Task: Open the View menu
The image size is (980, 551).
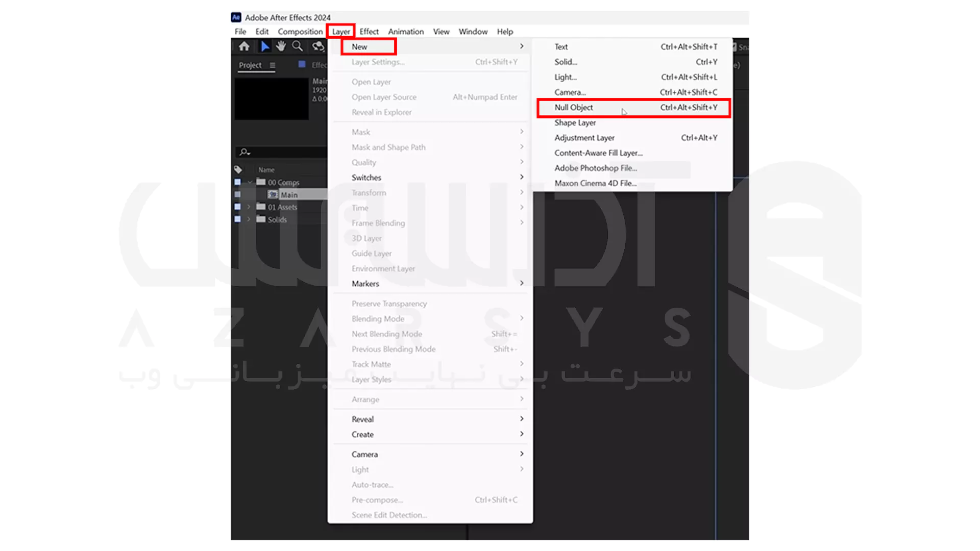Action: point(441,32)
